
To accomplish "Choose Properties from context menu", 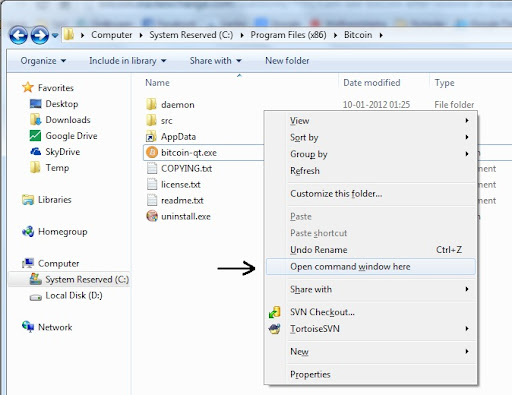I will pyautogui.click(x=371, y=374).
